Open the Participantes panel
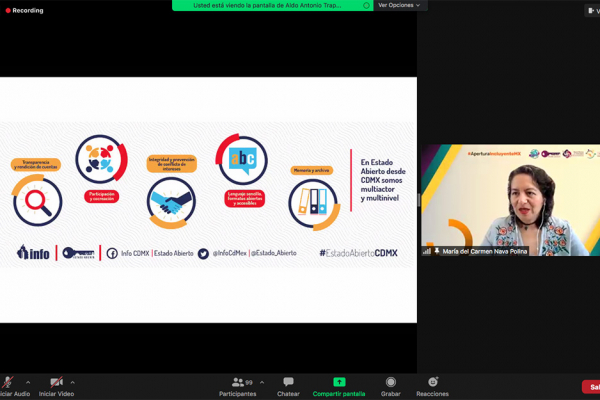The height and width of the screenshot is (400, 600). click(x=238, y=387)
